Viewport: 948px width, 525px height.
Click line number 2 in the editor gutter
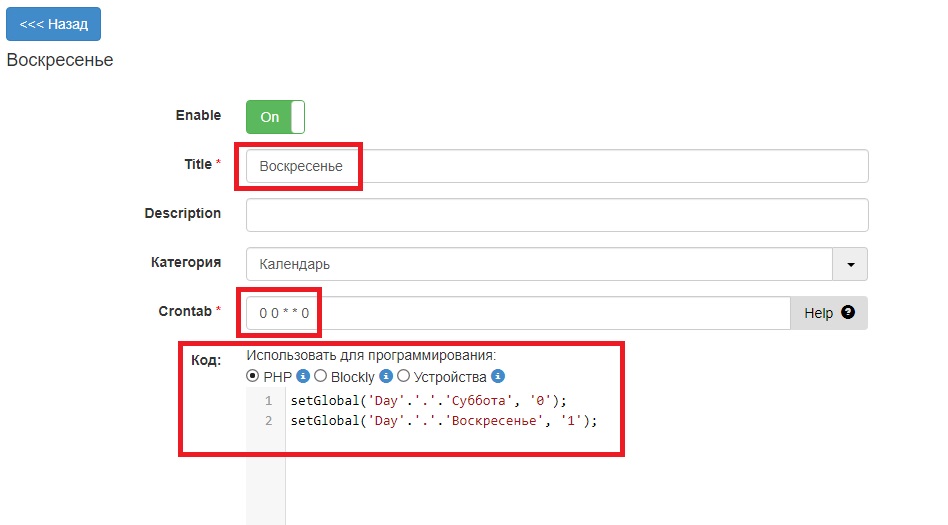(267, 421)
